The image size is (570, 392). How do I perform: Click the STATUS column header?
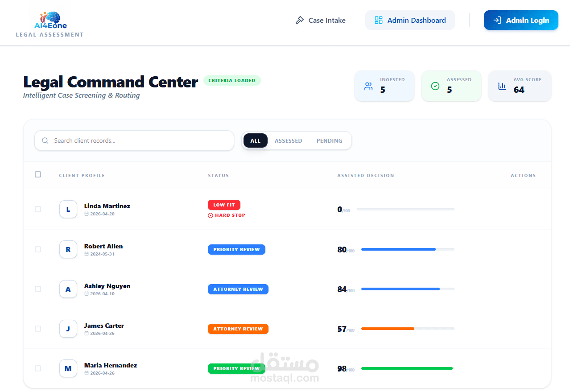coord(219,176)
